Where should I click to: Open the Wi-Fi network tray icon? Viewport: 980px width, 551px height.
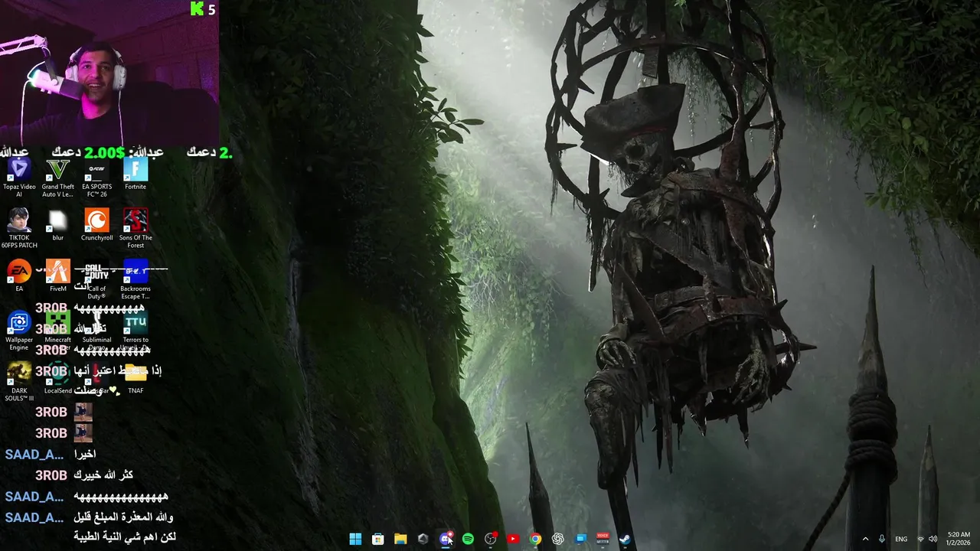click(x=920, y=539)
